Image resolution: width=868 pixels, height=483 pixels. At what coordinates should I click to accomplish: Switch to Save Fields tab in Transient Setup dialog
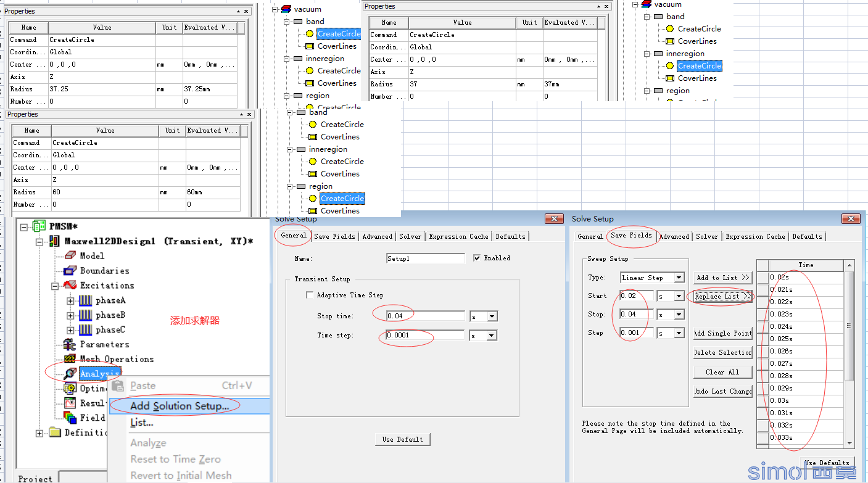(334, 236)
